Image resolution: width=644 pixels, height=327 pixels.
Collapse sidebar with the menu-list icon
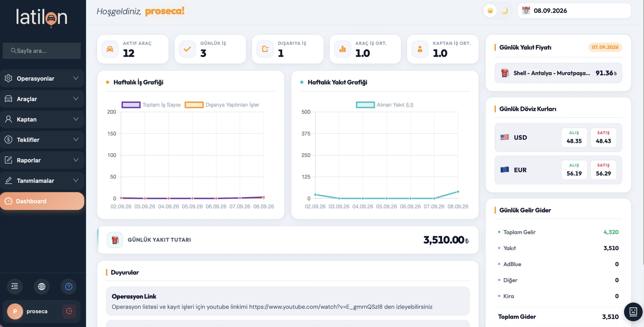[15, 286]
